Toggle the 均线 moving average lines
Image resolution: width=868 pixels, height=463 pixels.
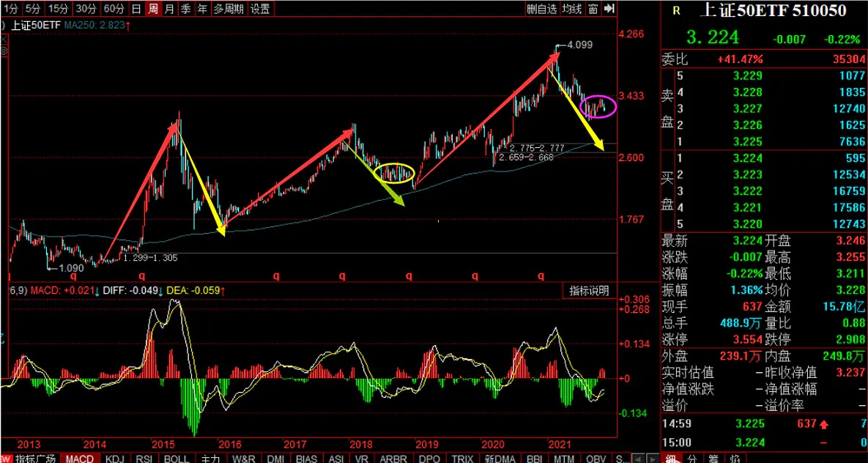(x=572, y=8)
